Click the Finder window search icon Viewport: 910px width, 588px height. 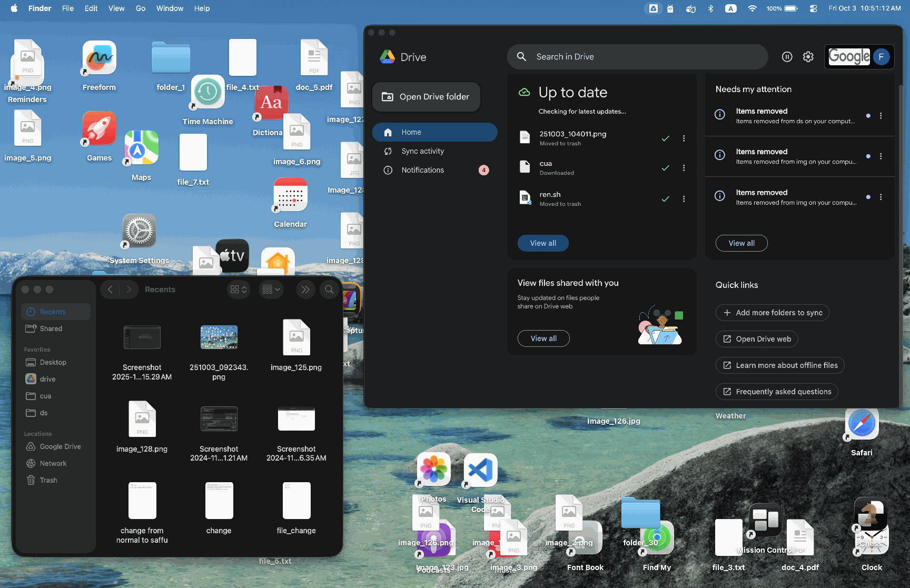(x=329, y=290)
